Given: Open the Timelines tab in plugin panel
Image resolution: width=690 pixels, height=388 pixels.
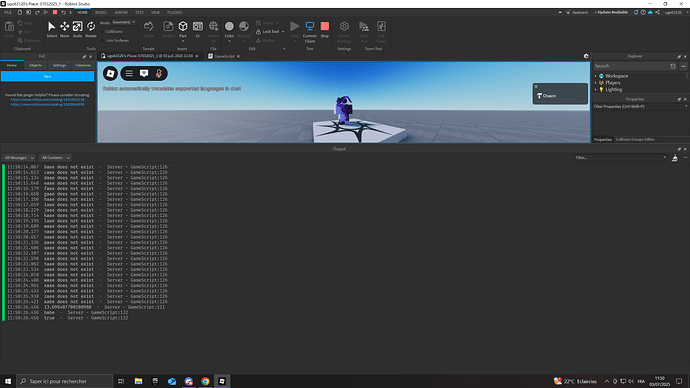Looking at the screenshot, I should (x=83, y=65).
